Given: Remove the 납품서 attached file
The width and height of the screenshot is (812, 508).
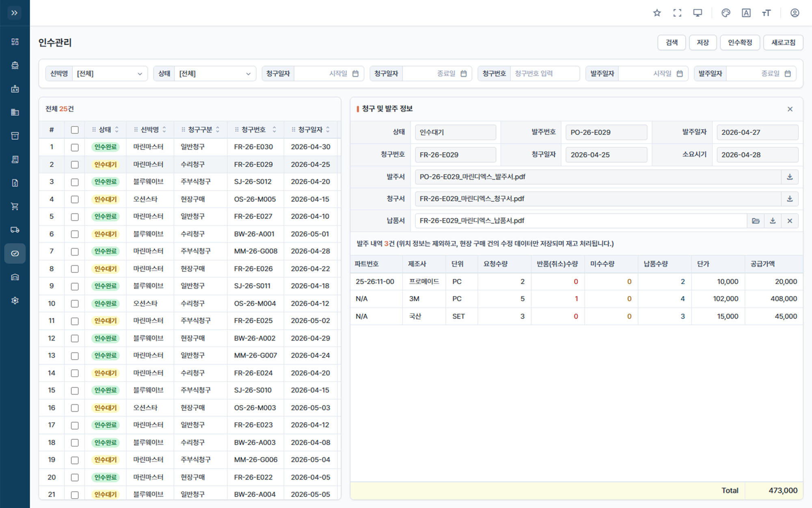Looking at the screenshot, I should coord(790,221).
